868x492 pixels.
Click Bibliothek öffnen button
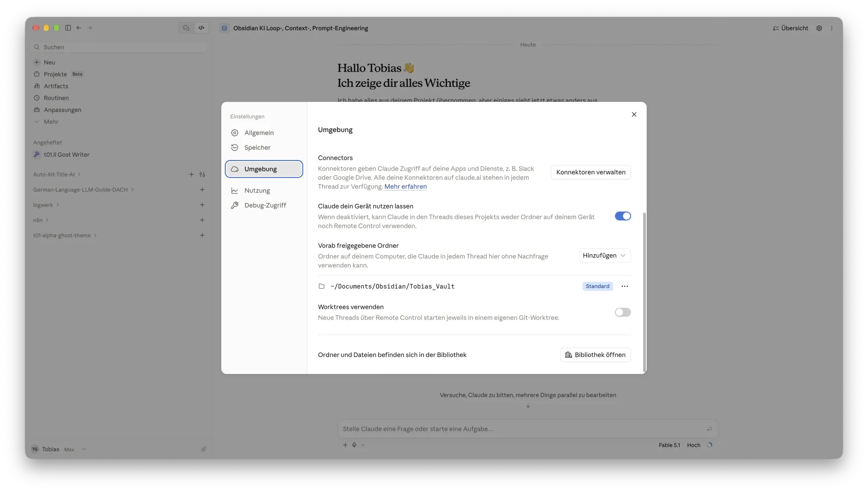point(595,355)
